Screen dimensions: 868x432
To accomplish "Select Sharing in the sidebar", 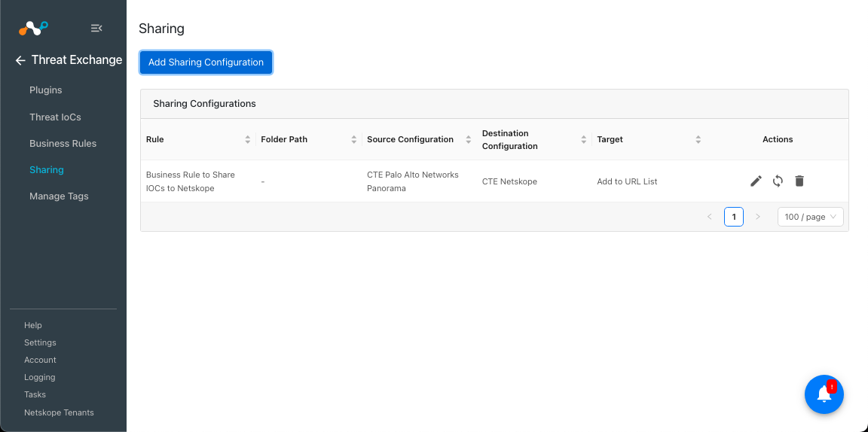I will [47, 170].
